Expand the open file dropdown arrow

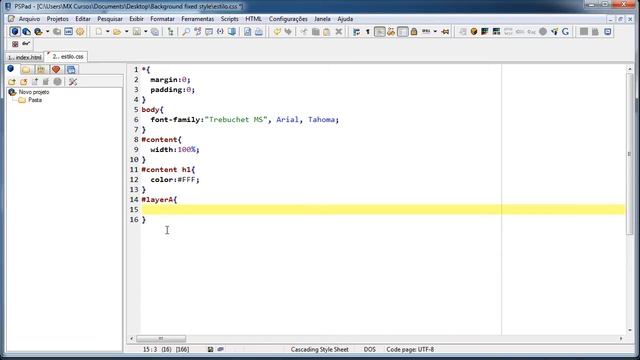126,31
